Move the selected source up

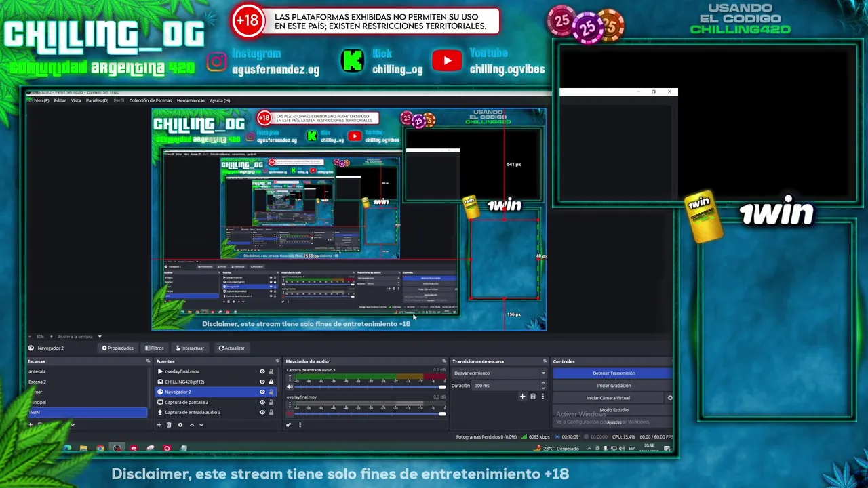point(191,425)
